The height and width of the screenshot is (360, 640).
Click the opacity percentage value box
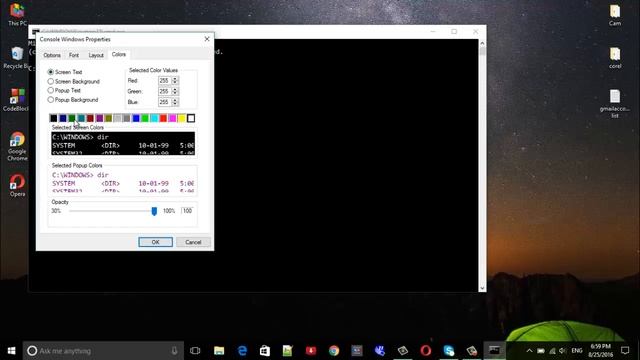point(187,211)
